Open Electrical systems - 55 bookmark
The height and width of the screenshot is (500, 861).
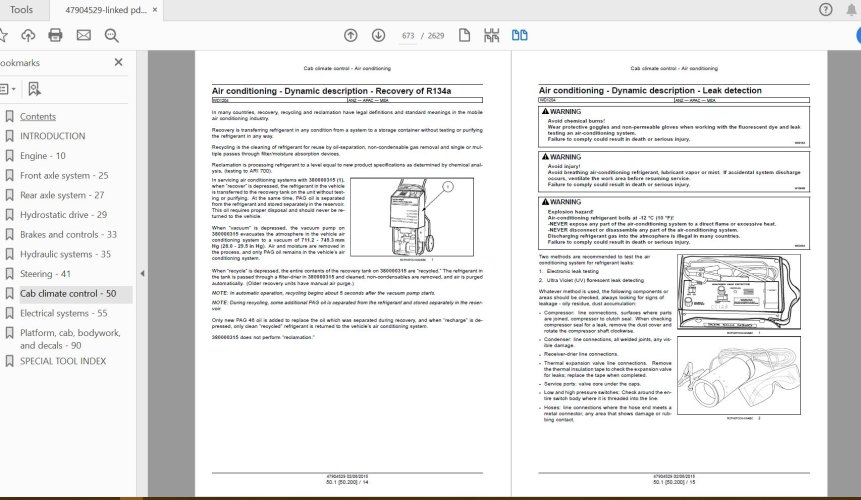(x=64, y=313)
